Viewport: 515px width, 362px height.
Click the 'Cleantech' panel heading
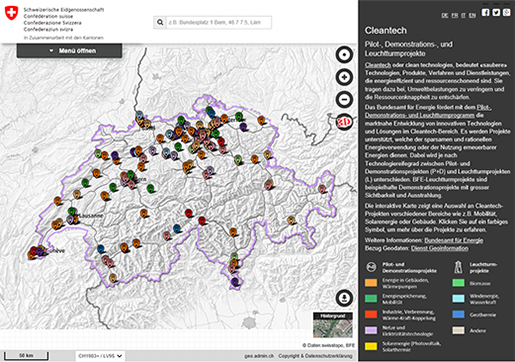pyautogui.click(x=386, y=30)
